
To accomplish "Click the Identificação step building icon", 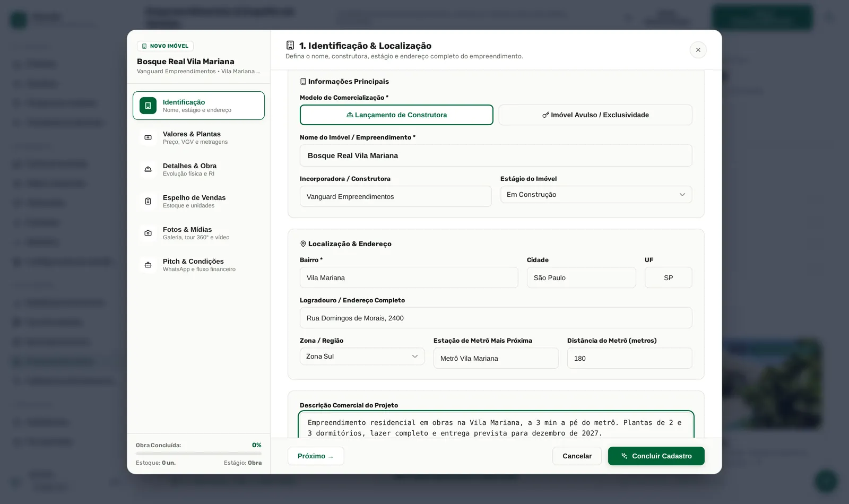I will 148,106.
